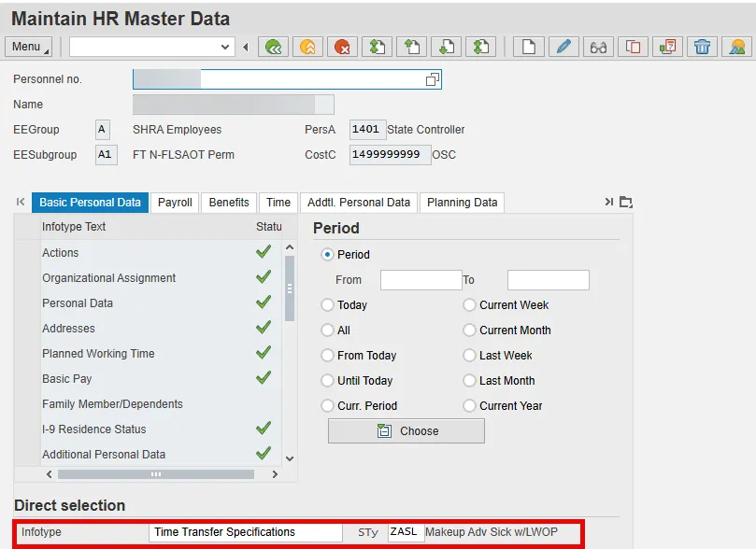Viewport: 756px width, 549px height.
Task: Select the Addresses infotype row
Action: tap(148, 329)
